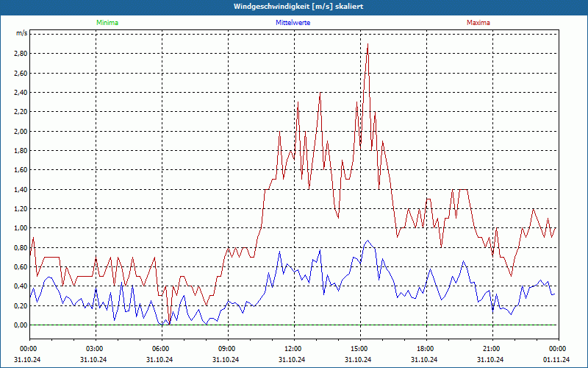Click the '00:00' label above 31.10.24
This screenshot has height=368, width=588.
click(29, 349)
